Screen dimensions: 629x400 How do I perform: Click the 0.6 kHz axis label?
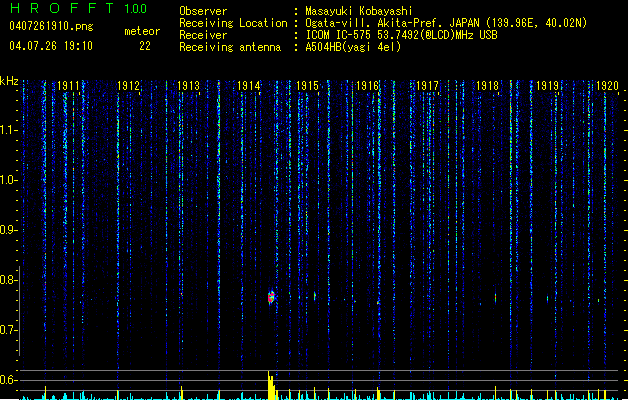coord(8,380)
